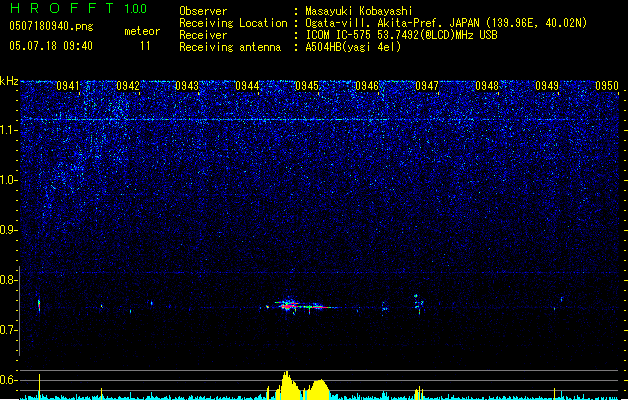
Task: Click the 1.0 kHz frequency label
Action: pyautogui.click(x=9, y=180)
